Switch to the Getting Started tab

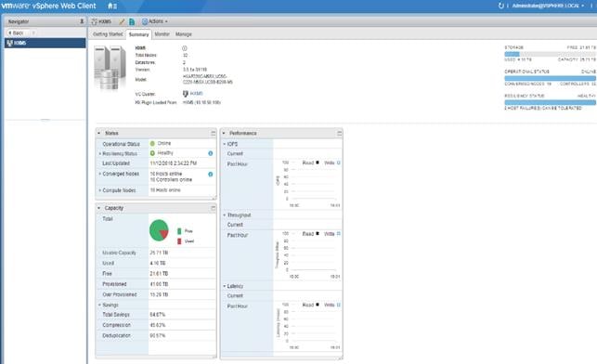click(x=108, y=33)
